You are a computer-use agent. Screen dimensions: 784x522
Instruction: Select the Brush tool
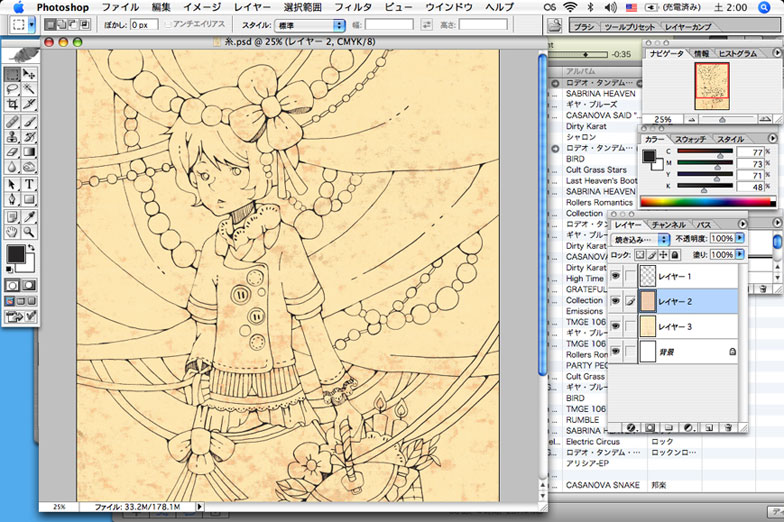(29, 122)
